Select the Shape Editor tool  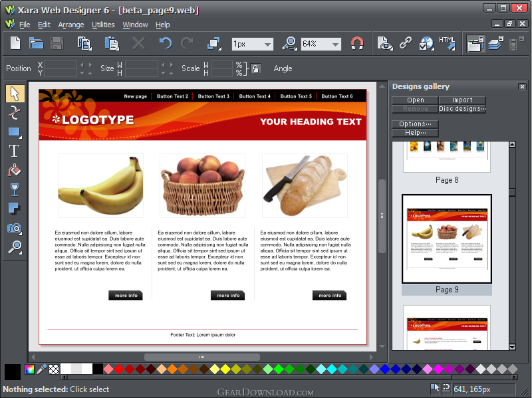coord(14,112)
